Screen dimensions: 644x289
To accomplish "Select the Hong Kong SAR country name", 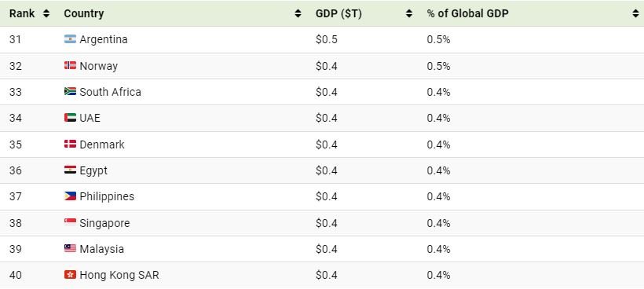I will pyautogui.click(x=119, y=275).
